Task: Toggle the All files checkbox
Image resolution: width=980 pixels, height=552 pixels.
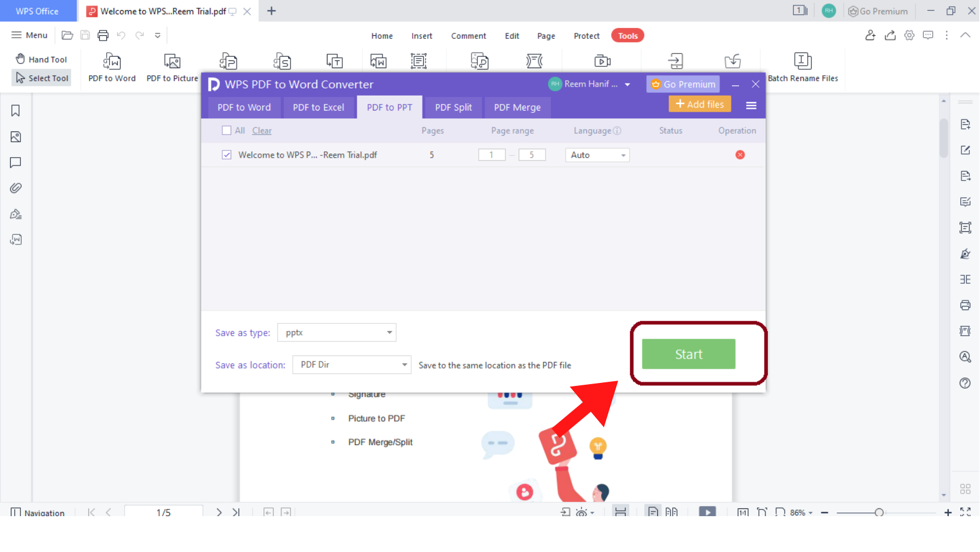Action: tap(226, 130)
